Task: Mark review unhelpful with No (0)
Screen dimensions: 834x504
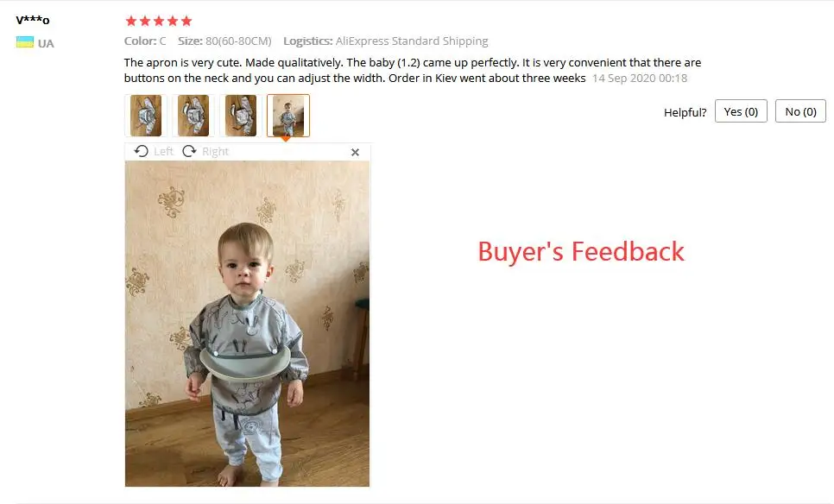Action: click(x=800, y=111)
